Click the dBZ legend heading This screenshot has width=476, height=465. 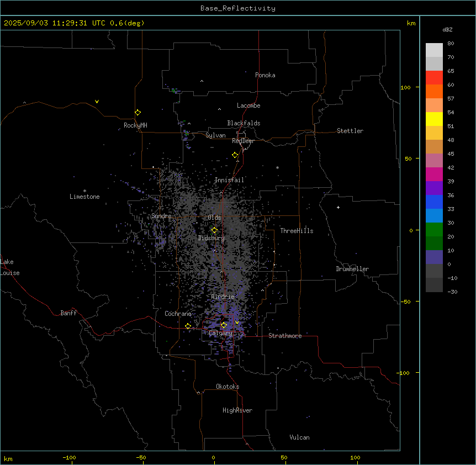(447, 29)
